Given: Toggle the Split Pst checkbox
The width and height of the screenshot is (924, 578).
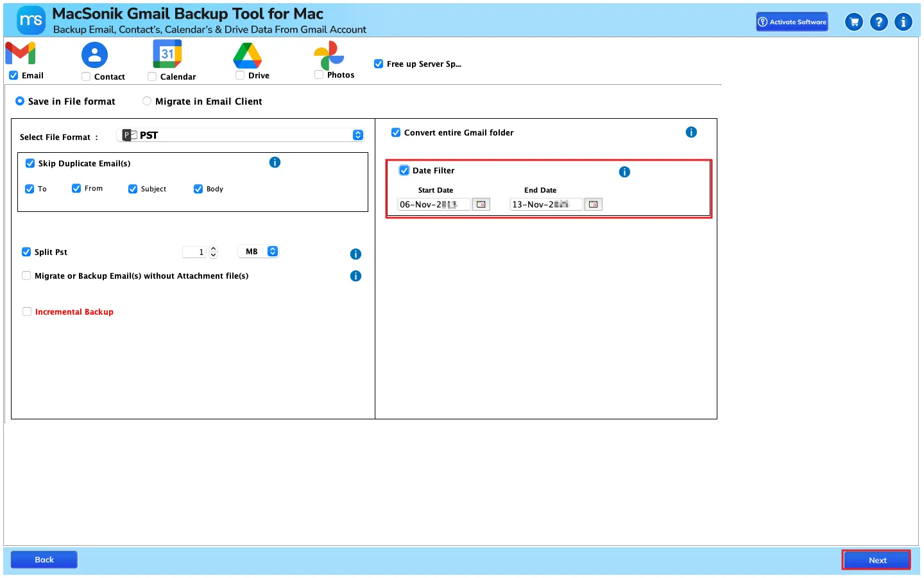Looking at the screenshot, I should [x=26, y=252].
